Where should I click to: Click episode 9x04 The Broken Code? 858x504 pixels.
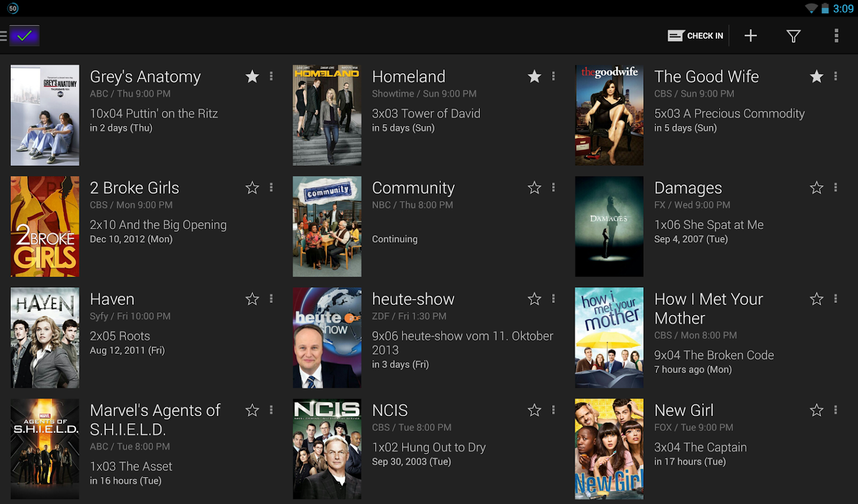click(x=714, y=355)
